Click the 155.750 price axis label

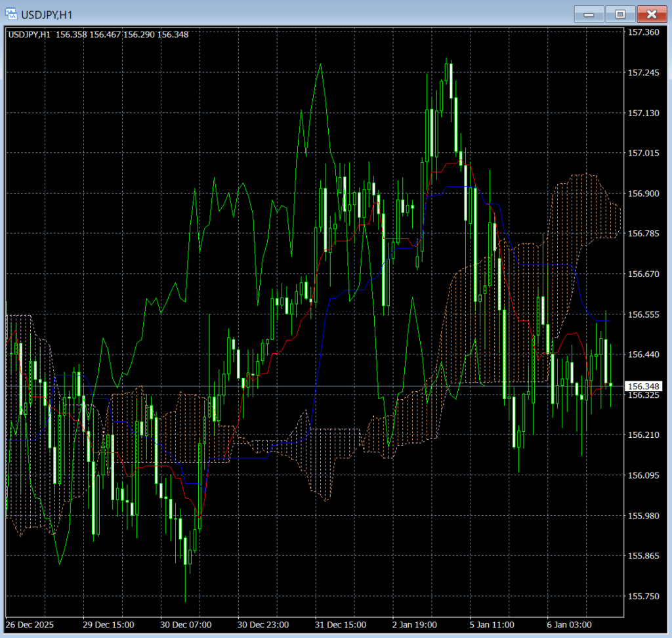pos(643,596)
